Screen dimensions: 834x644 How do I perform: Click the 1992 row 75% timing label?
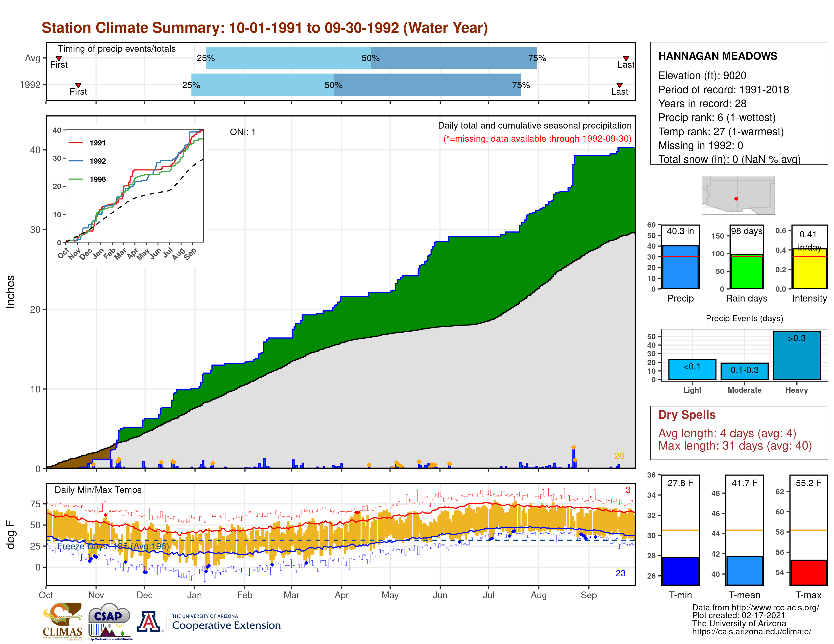point(521,85)
